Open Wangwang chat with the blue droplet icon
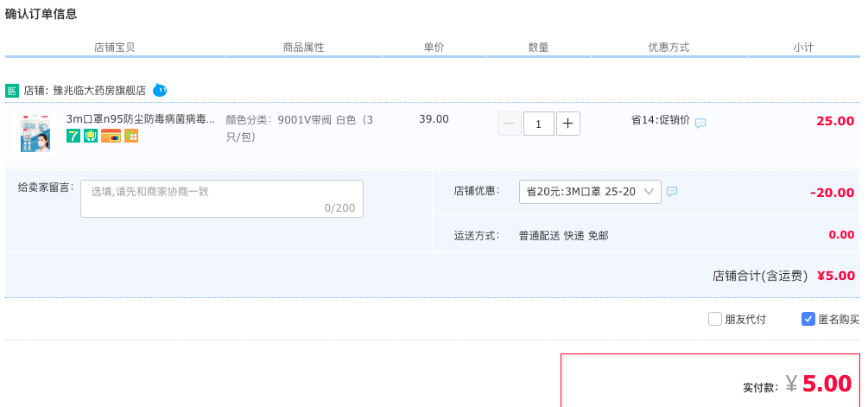The height and width of the screenshot is (407, 868). pyautogui.click(x=160, y=90)
